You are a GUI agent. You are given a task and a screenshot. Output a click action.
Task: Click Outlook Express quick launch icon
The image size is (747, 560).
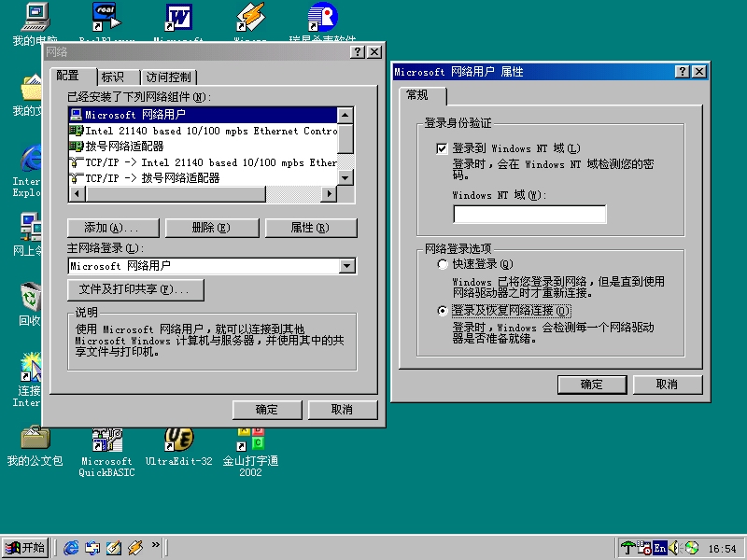(92, 548)
